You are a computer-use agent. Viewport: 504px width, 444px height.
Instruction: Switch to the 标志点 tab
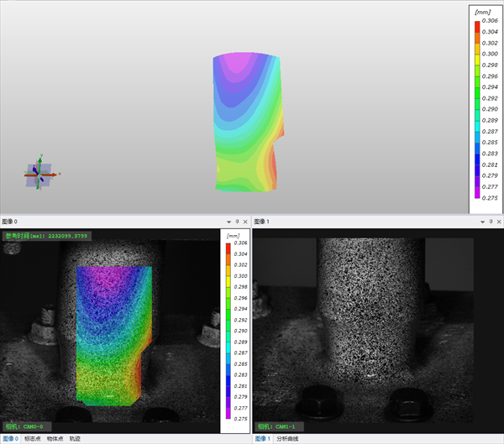tap(34, 439)
